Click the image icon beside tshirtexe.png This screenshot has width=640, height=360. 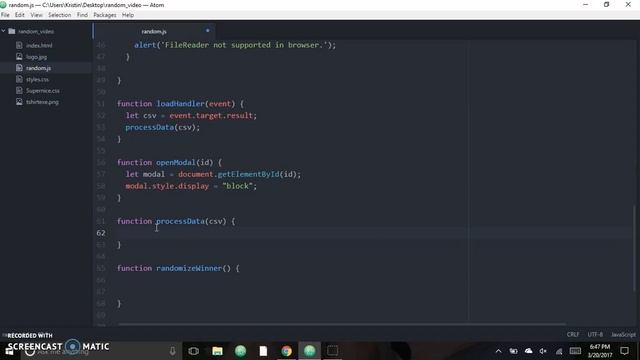(x=19, y=102)
